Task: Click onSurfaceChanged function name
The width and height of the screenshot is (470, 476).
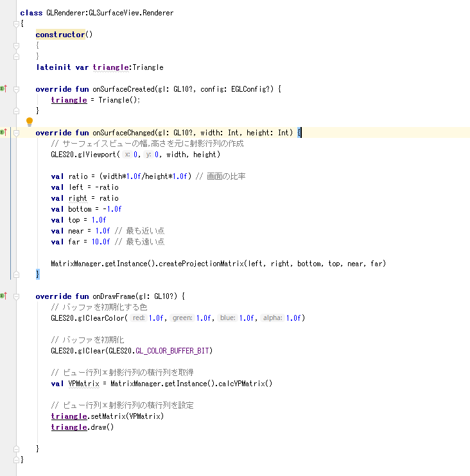Action: pyautogui.click(x=123, y=133)
